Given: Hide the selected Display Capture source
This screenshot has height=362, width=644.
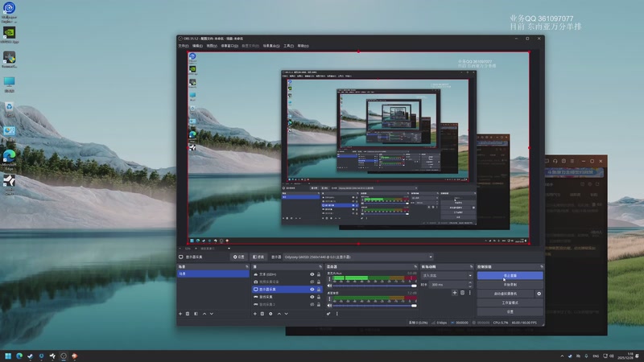Looking at the screenshot, I should coord(312,290).
